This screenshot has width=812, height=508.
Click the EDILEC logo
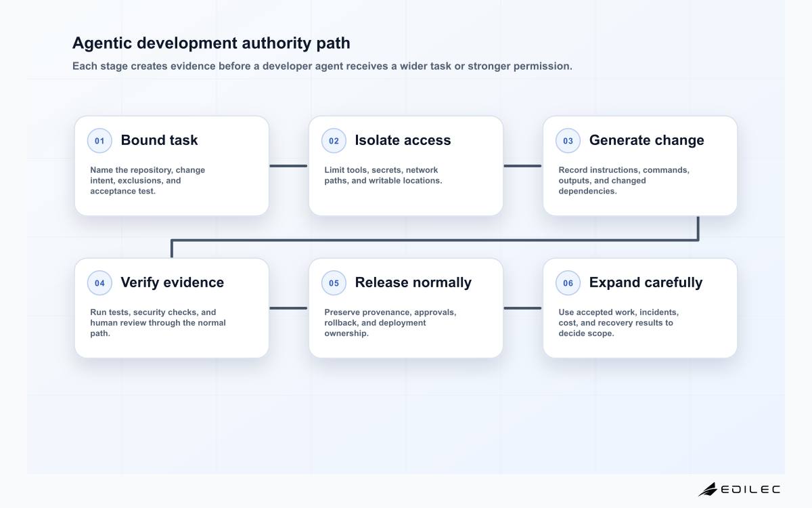click(x=739, y=489)
